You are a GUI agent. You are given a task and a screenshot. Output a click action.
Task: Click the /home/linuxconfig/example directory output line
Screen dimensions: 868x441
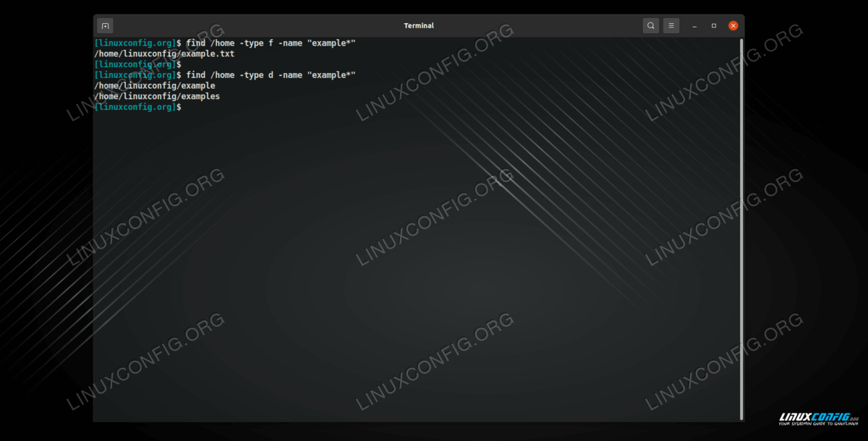[155, 86]
